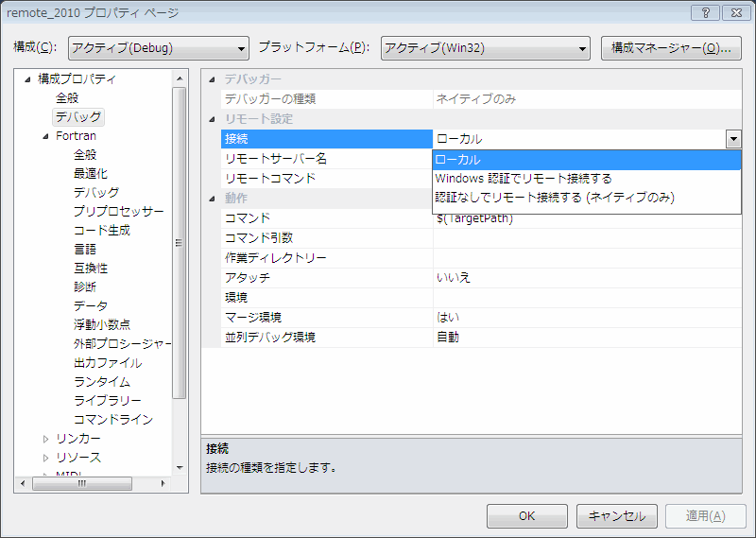This screenshot has width=756, height=538.
Task: Select 浮動小数点 in the tree
Action: click(x=102, y=325)
